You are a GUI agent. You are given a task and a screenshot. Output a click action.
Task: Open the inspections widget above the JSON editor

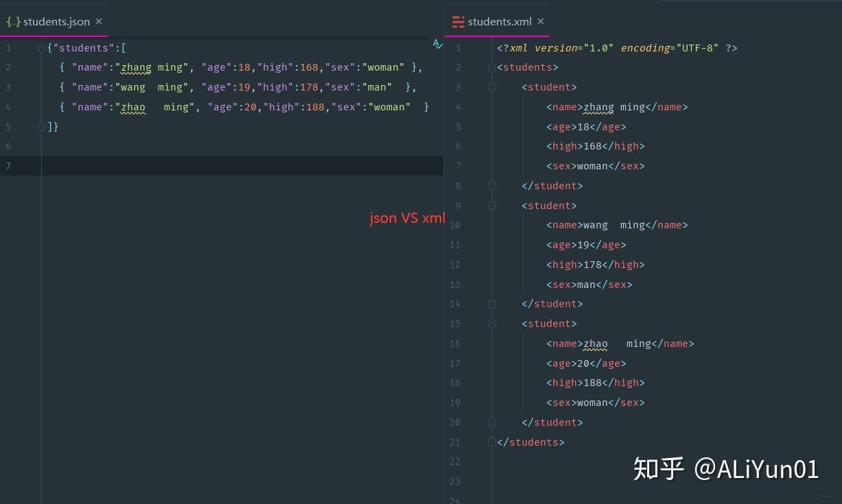(x=438, y=44)
